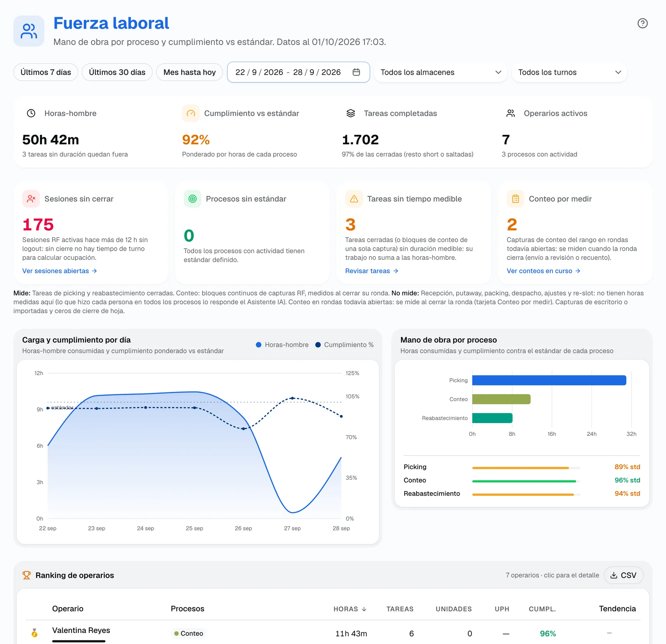Click the gauge icon for Cumplimiento vs estándar
Screen dimensions: 666x644
coord(191,113)
